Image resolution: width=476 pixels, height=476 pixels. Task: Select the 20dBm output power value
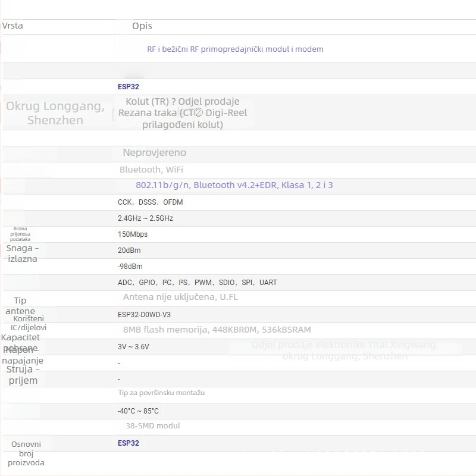click(x=129, y=250)
